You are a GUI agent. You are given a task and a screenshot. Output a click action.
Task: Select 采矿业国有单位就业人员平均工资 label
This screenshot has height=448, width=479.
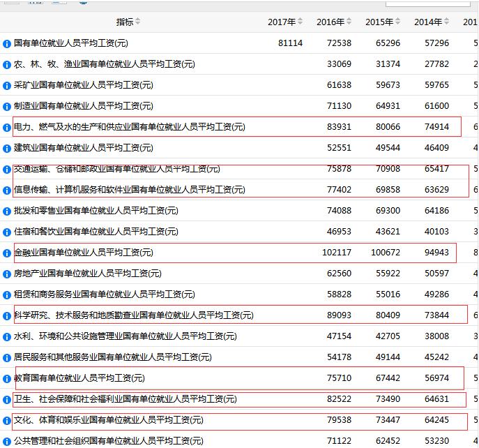[84, 85]
